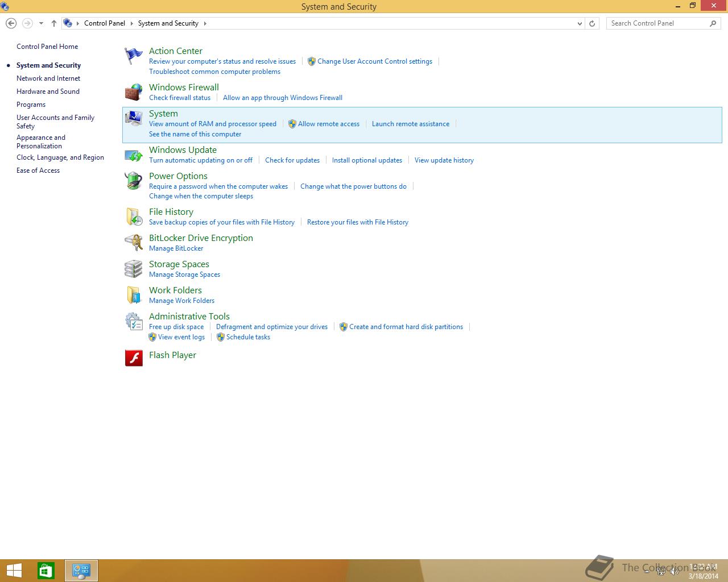Click Install optional updates
This screenshot has width=728, height=582.
[367, 160]
